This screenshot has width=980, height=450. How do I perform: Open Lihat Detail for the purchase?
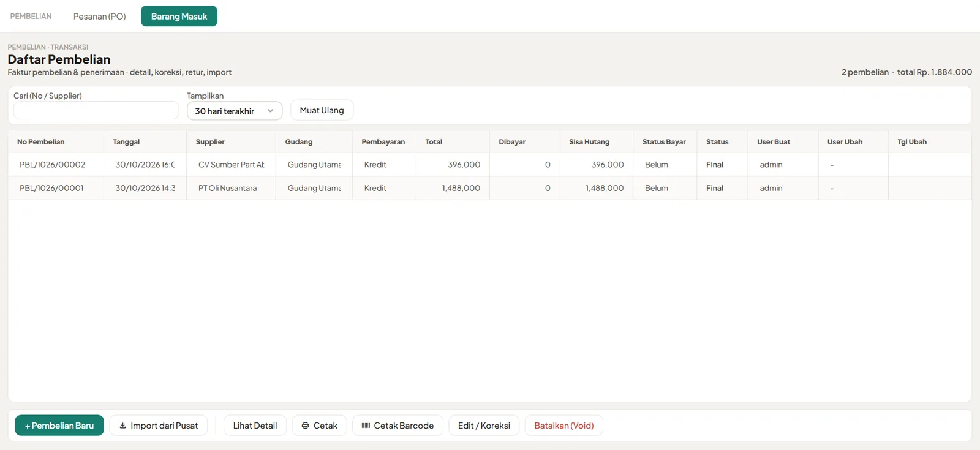pos(255,426)
